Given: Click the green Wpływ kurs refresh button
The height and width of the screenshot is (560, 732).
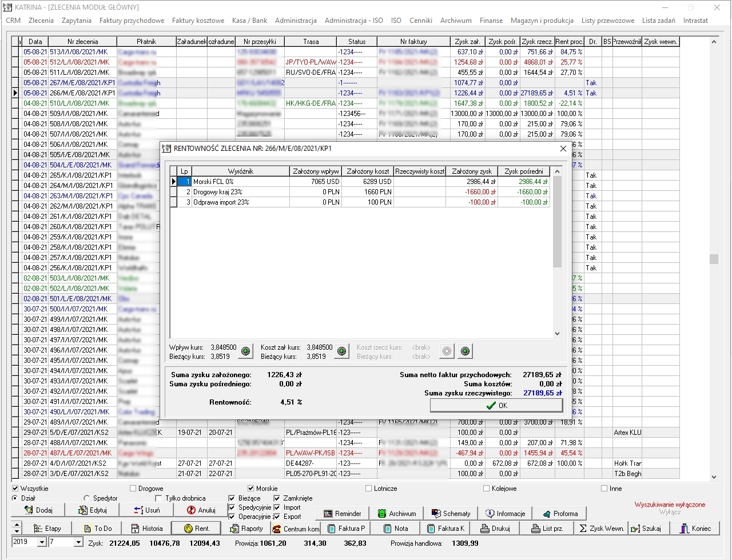Looking at the screenshot, I should pos(246,351).
